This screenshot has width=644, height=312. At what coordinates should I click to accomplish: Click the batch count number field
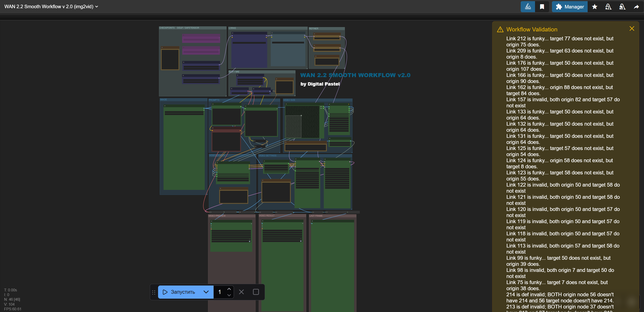point(220,292)
